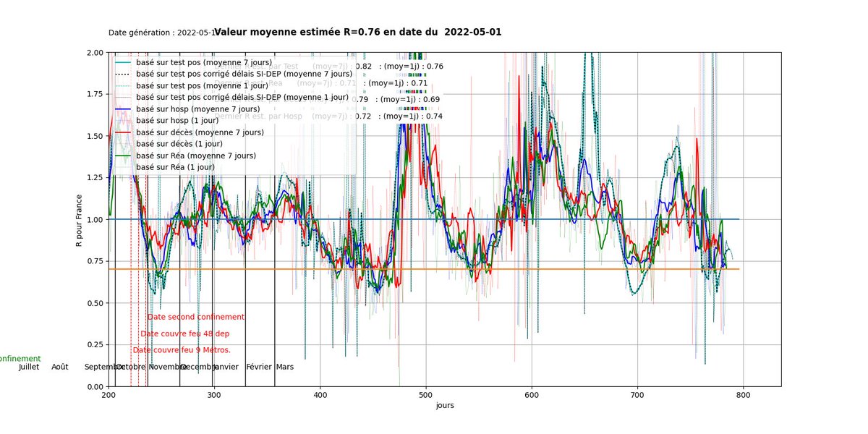Disable the 'basé sur Réa (moyenne 7 jours)' series
Viewport: 868px width, 434px height.
[195, 155]
